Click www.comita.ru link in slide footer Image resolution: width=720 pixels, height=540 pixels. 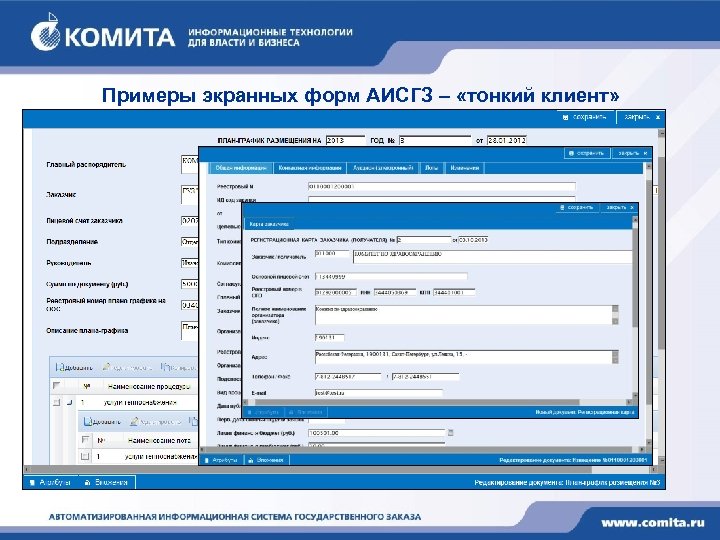coord(653,522)
